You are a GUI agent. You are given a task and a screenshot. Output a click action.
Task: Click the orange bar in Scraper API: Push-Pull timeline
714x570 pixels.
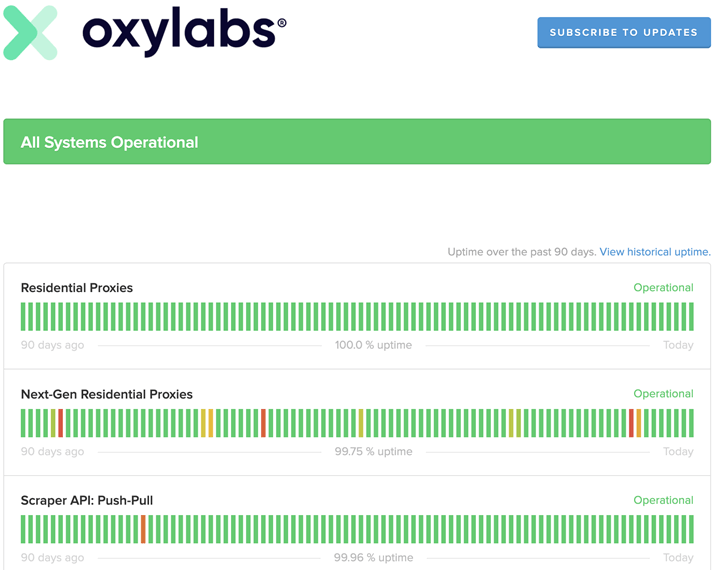coord(143,529)
